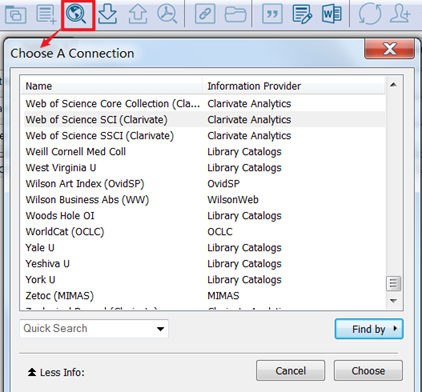
Task: Click the share library person icon
Action: tap(400, 14)
